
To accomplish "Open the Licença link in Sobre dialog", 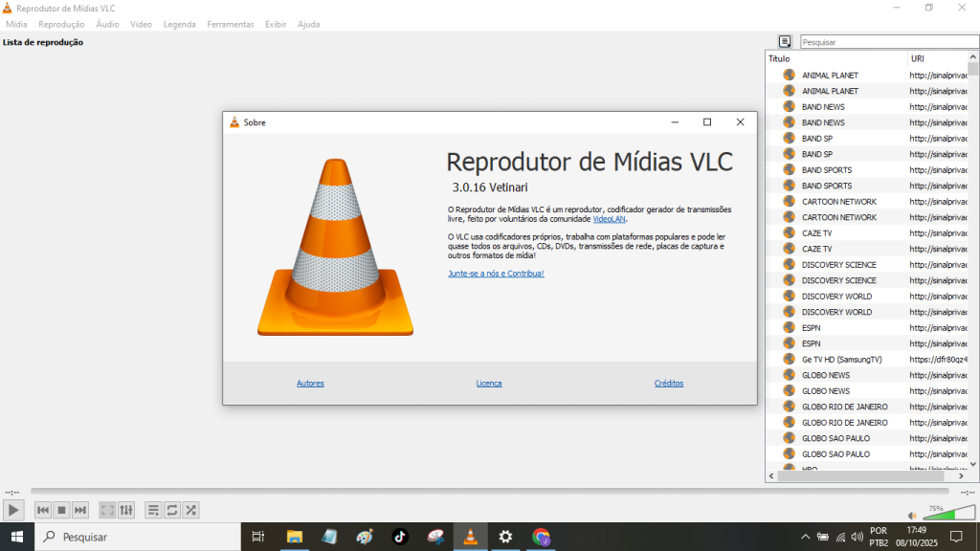I will (x=489, y=384).
